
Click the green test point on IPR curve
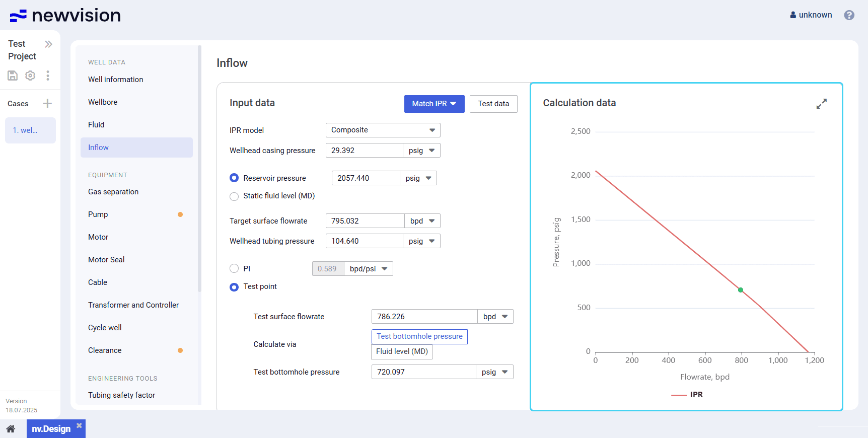741,290
